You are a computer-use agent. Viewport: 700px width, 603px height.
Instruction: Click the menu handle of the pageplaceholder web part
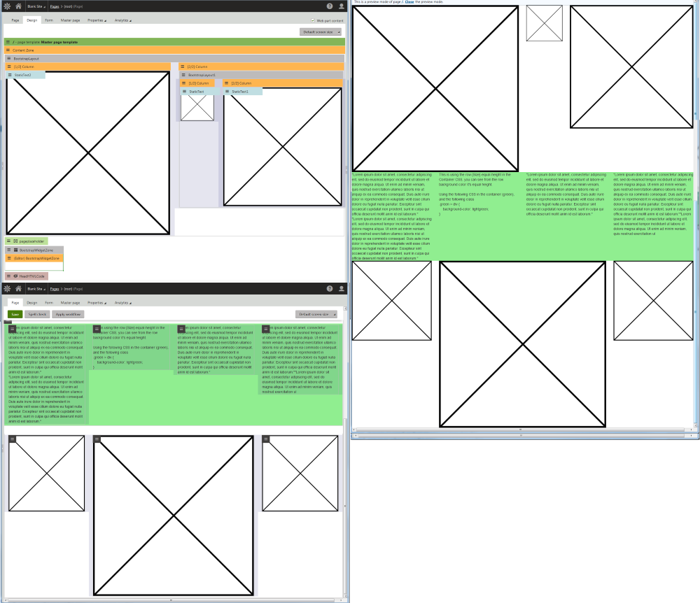(8, 241)
